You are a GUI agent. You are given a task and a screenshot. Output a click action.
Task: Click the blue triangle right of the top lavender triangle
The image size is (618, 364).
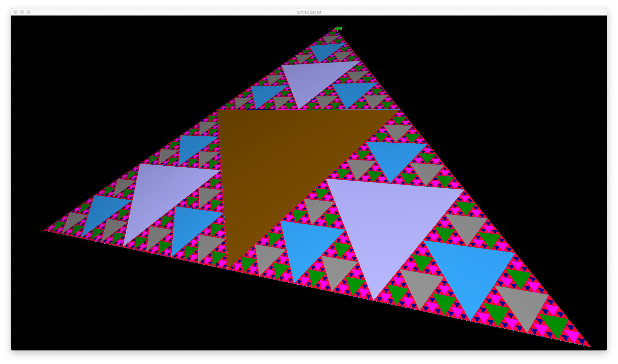point(353,92)
